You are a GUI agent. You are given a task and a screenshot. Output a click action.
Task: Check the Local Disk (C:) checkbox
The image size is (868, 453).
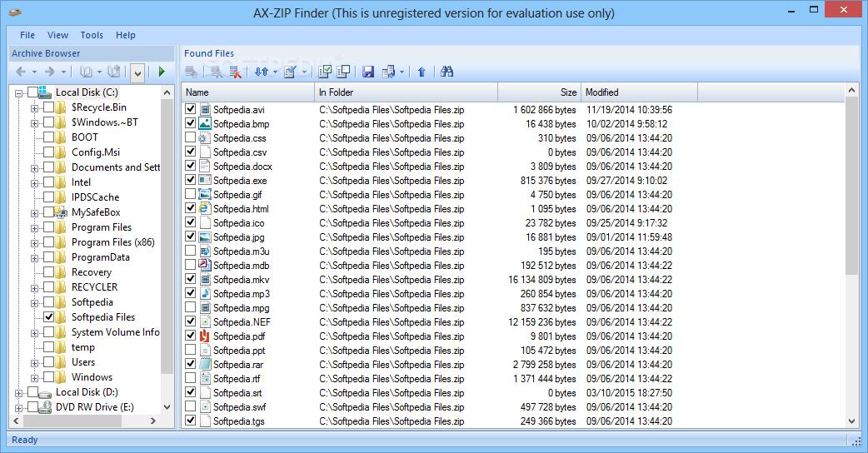coord(33,92)
